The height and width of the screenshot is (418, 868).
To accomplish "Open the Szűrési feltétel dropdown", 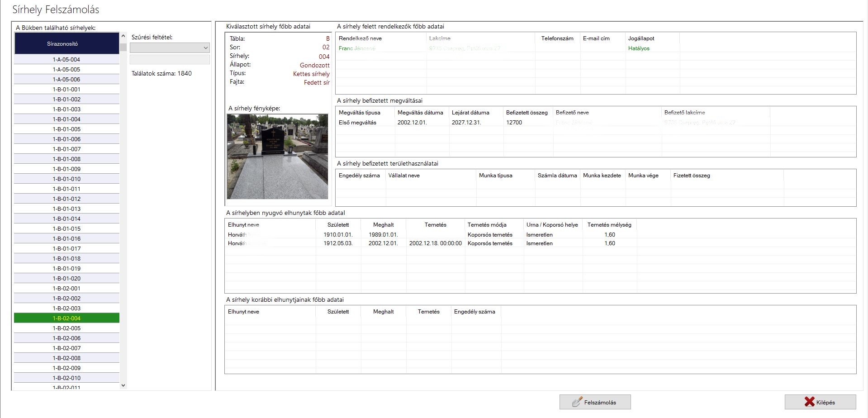I will coord(170,47).
